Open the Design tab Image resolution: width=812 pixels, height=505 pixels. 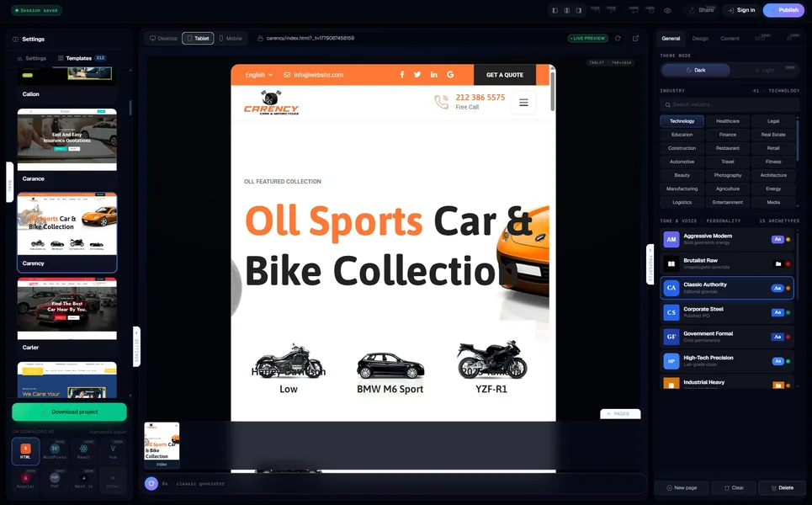tap(700, 39)
